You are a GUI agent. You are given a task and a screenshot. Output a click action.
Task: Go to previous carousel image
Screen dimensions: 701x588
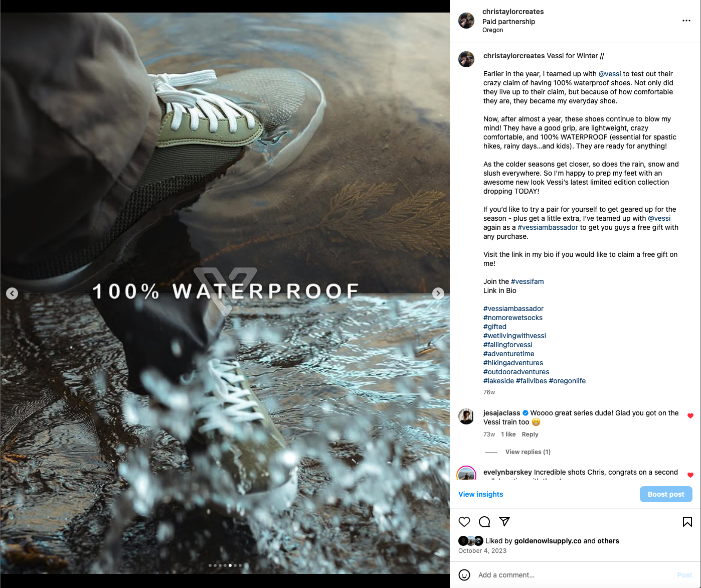coord(12,293)
